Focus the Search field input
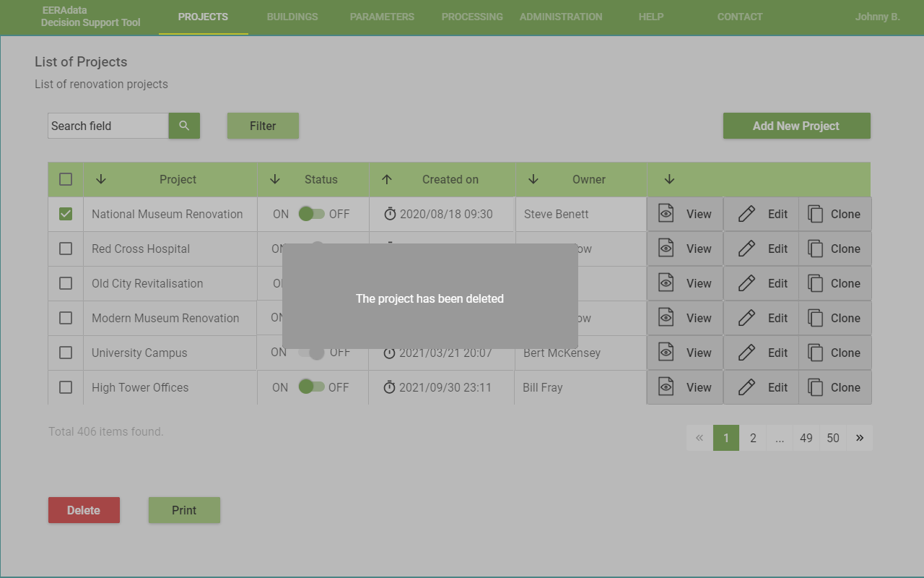924x578 pixels. point(108,126)
